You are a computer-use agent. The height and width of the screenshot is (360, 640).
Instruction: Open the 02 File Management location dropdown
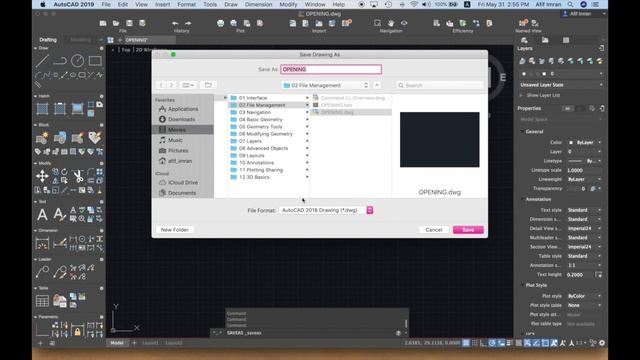326,85
